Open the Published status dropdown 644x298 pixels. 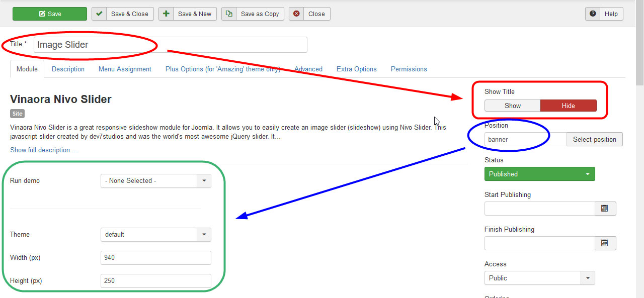(539, 174)
